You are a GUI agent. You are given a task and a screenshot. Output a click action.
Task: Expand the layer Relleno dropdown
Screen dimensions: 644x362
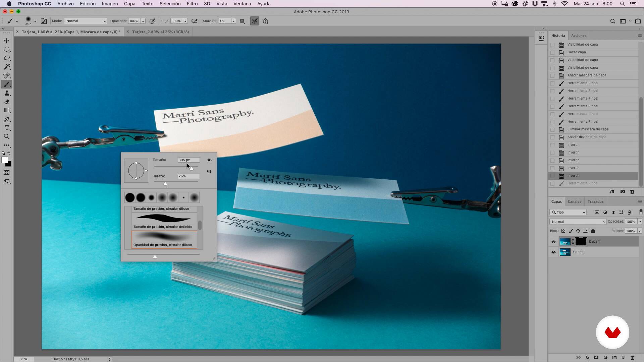pos(640,231)
